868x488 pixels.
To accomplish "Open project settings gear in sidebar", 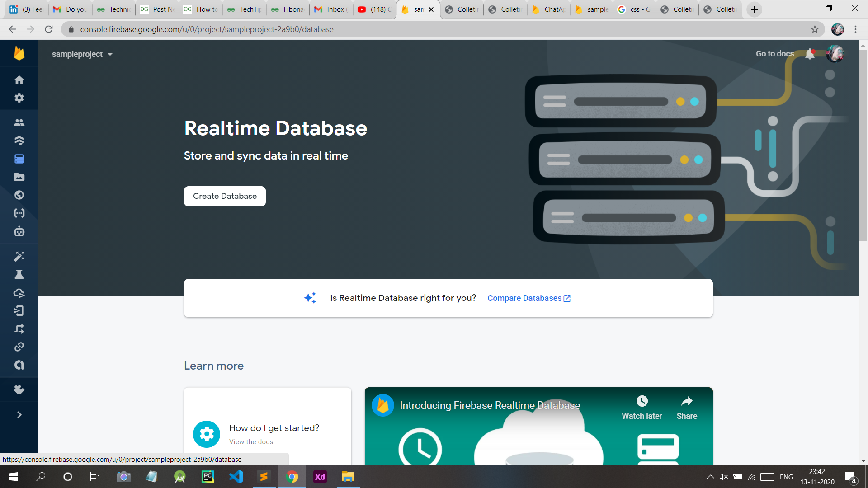I will click(19, 98).
